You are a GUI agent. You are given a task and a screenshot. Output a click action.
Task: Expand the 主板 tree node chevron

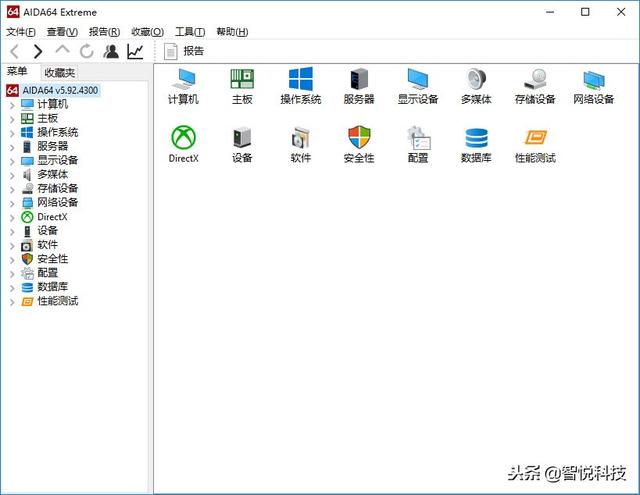pyautogui.click(x=12, y=119)
